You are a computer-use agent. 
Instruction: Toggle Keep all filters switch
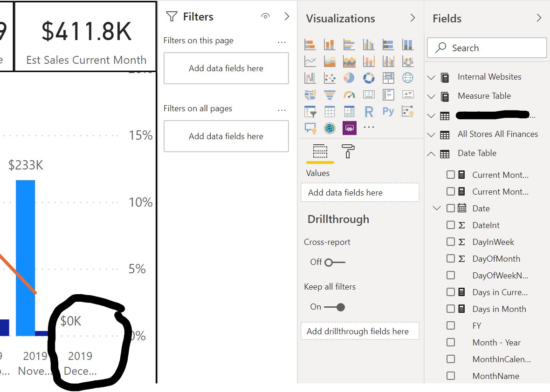pyautogui.click(x=335, y=307)
